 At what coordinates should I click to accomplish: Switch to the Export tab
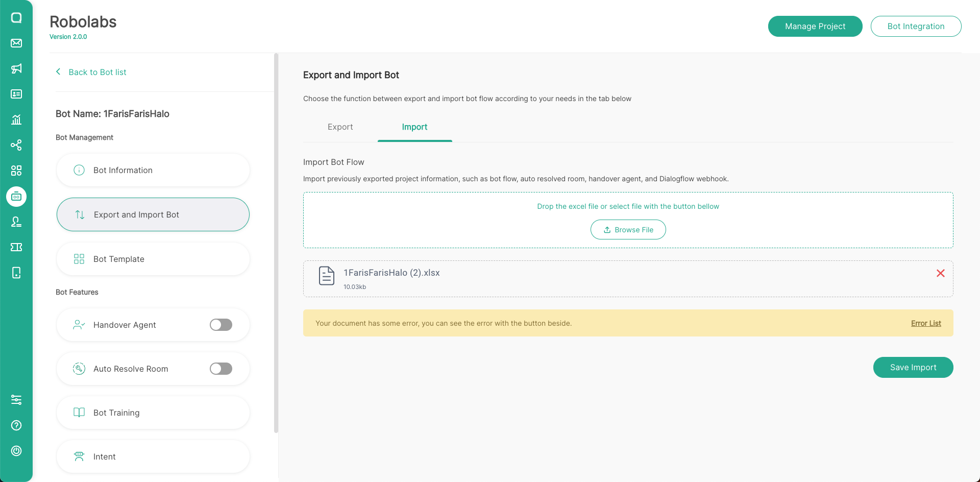pyautogui.click(x=340, y=127)
